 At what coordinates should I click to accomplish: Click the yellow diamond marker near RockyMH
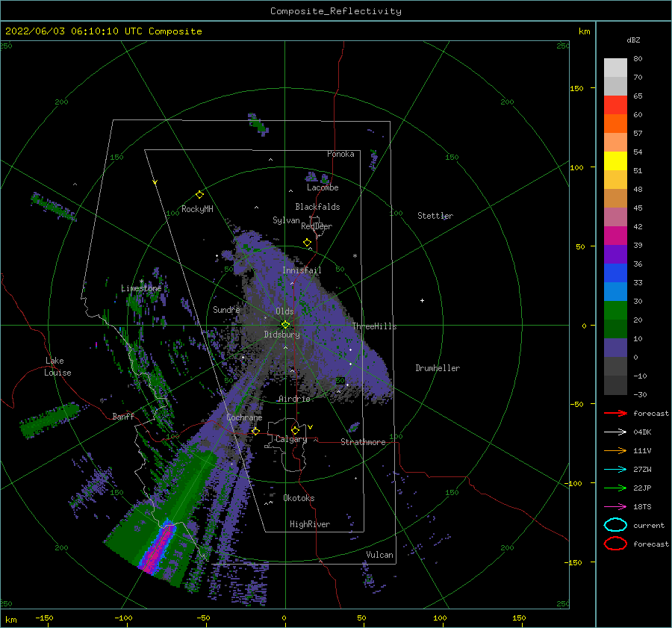click(199, 195)
